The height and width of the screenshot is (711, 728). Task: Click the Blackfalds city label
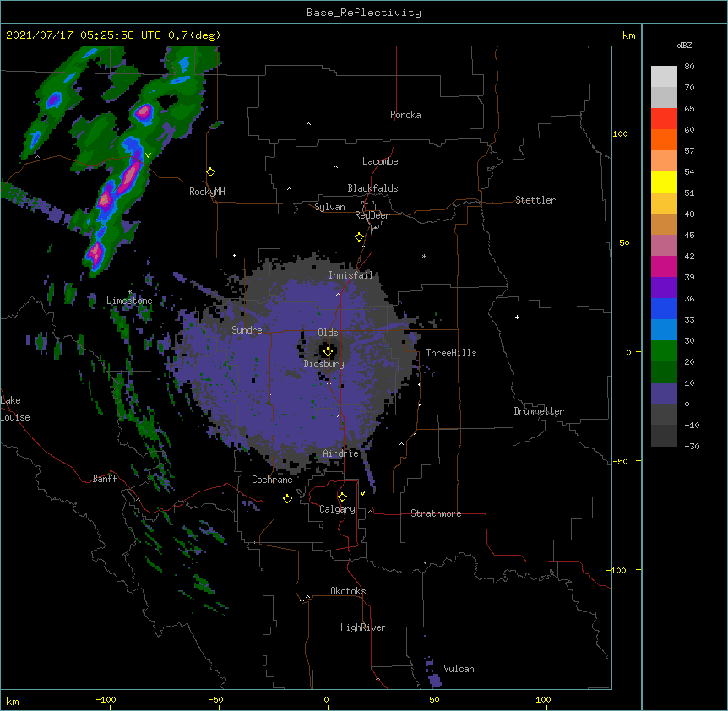click(372, 188)
